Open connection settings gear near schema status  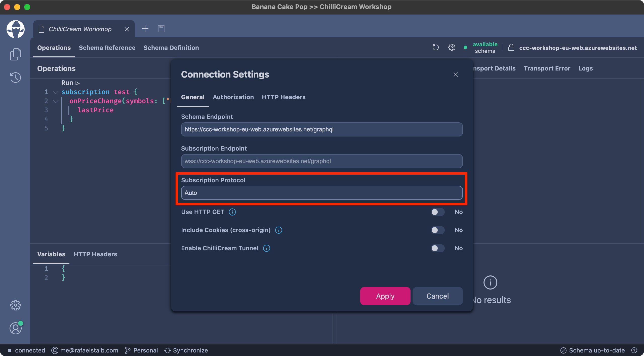452,48
